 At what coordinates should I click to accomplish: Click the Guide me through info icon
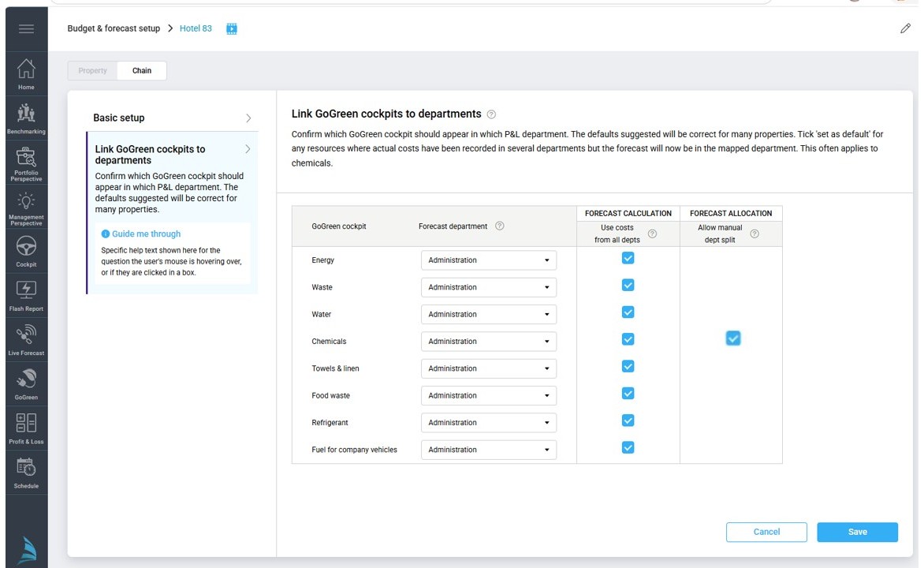coord(106,234)
